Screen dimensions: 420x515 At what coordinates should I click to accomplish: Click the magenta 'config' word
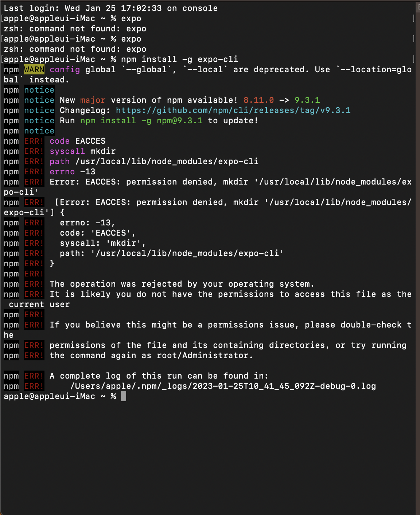(65, 69)
